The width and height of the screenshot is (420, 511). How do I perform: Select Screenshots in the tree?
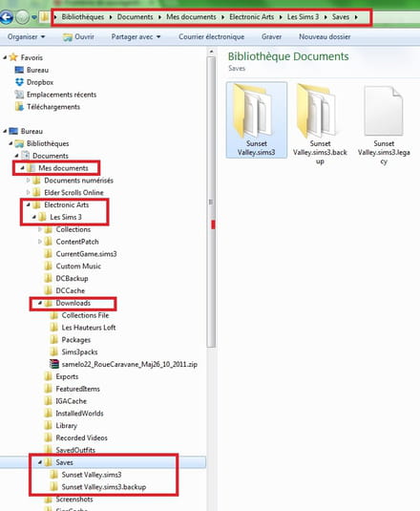point(74,499)
